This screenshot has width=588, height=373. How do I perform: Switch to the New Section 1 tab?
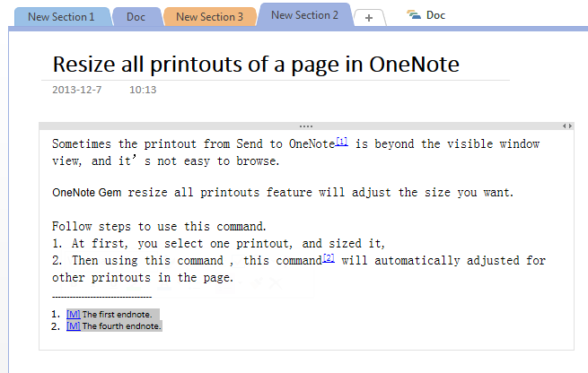(x=61, y=17)
